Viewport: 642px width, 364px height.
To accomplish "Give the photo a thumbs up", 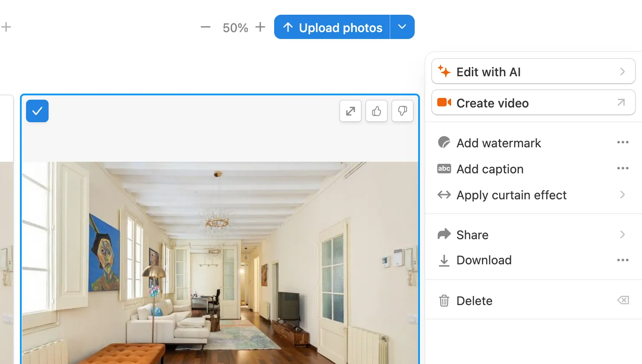I will (377, 111).
